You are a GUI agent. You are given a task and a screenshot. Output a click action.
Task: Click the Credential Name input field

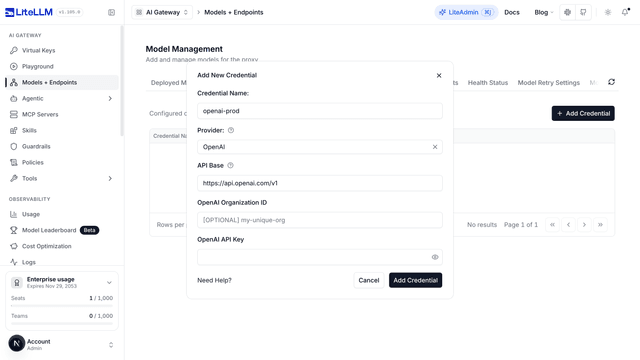[320, 111]
